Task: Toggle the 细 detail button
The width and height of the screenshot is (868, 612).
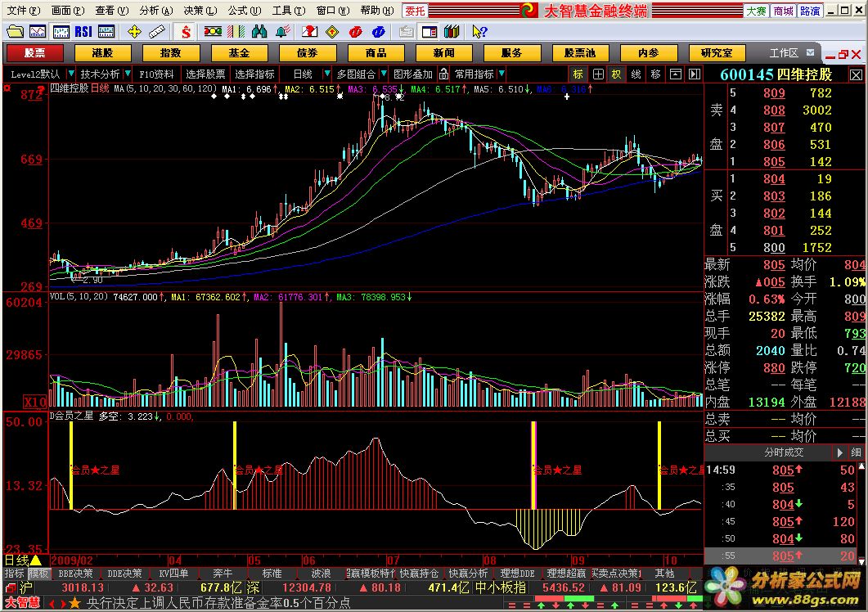Action: pos(855,452)
